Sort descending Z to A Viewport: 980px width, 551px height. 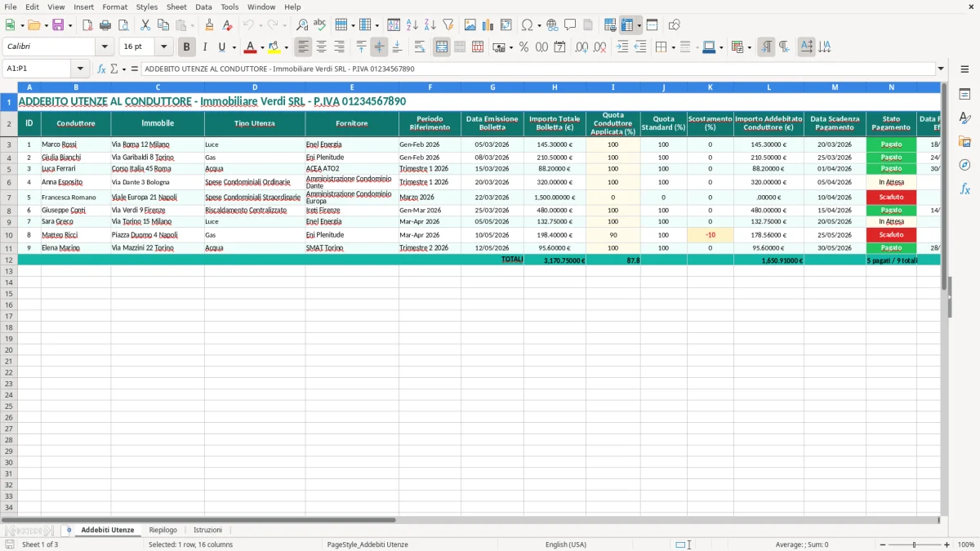click(x=430, y=25)
